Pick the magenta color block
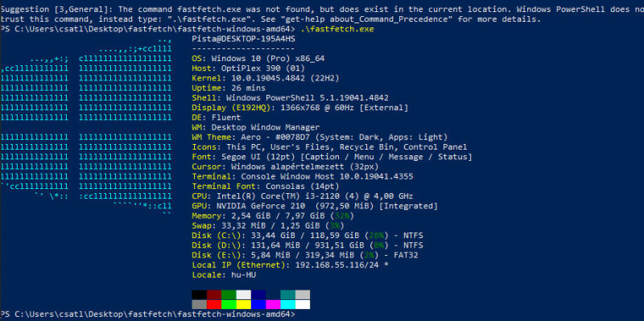The image size is (644, 321). tap(273, 304)
